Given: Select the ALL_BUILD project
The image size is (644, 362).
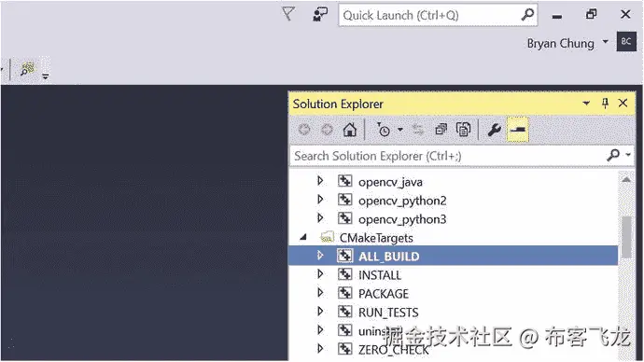Looking at the screenshot, I should point(389,257).
